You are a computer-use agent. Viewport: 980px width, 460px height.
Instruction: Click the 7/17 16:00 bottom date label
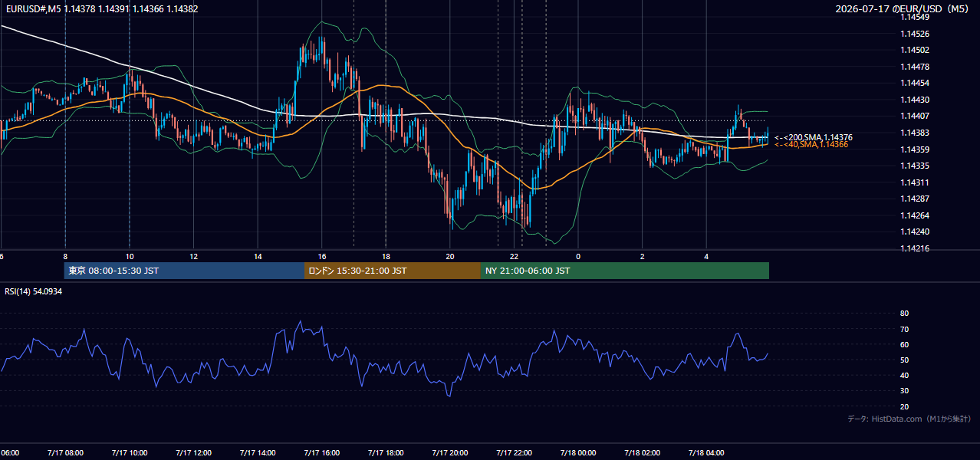(322, 453)
